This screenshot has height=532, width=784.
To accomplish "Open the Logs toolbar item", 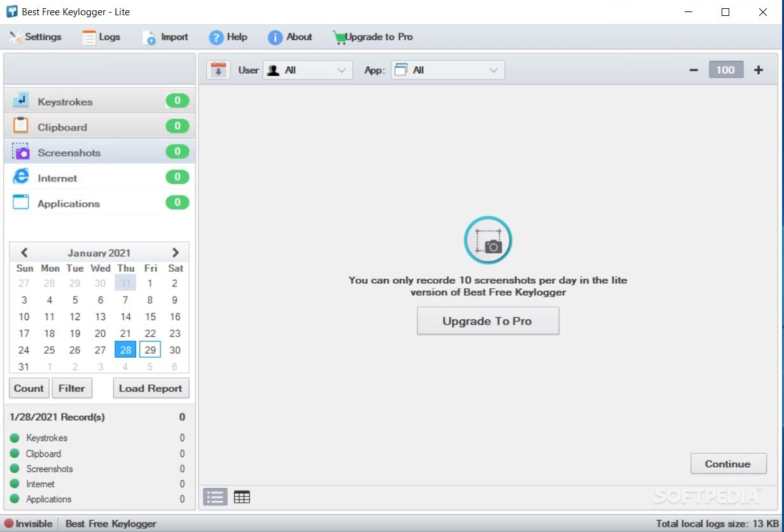I will [x=101, y=37].
